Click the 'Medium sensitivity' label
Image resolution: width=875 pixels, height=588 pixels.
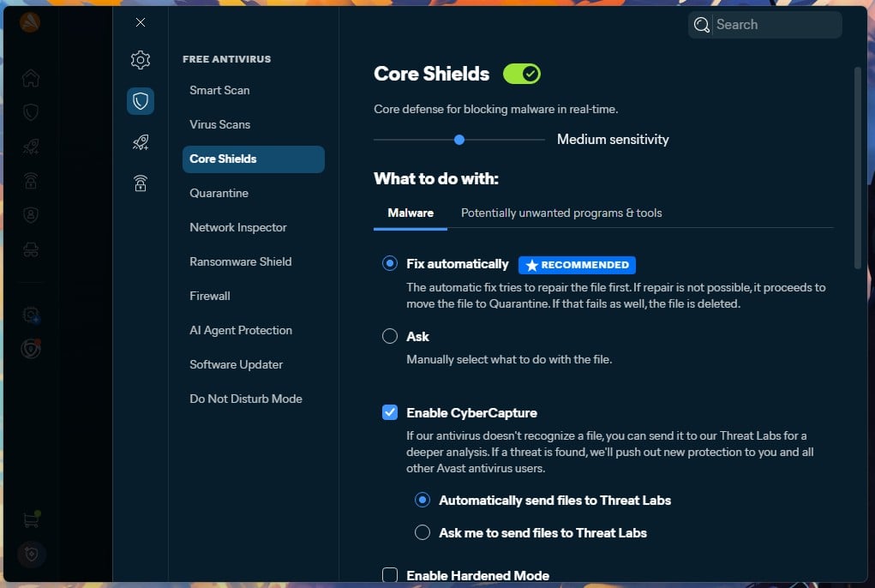[x=613, y=140]
